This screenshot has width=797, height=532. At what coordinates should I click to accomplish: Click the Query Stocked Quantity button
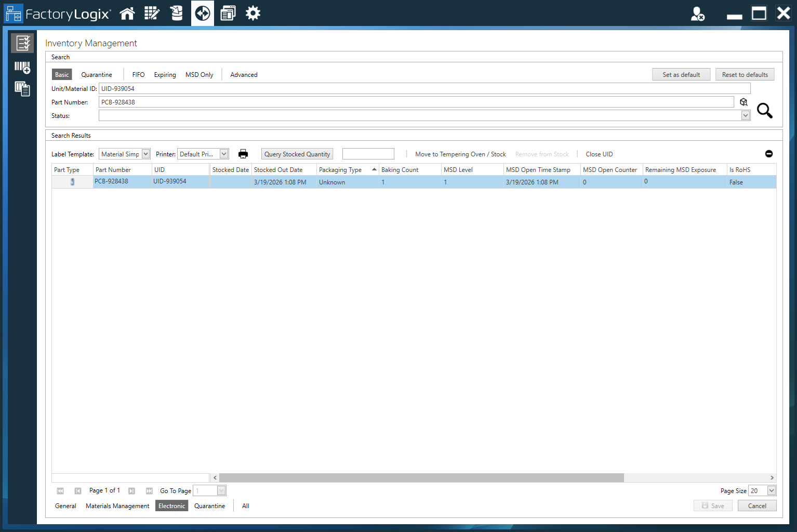click(x=297, y=153)
